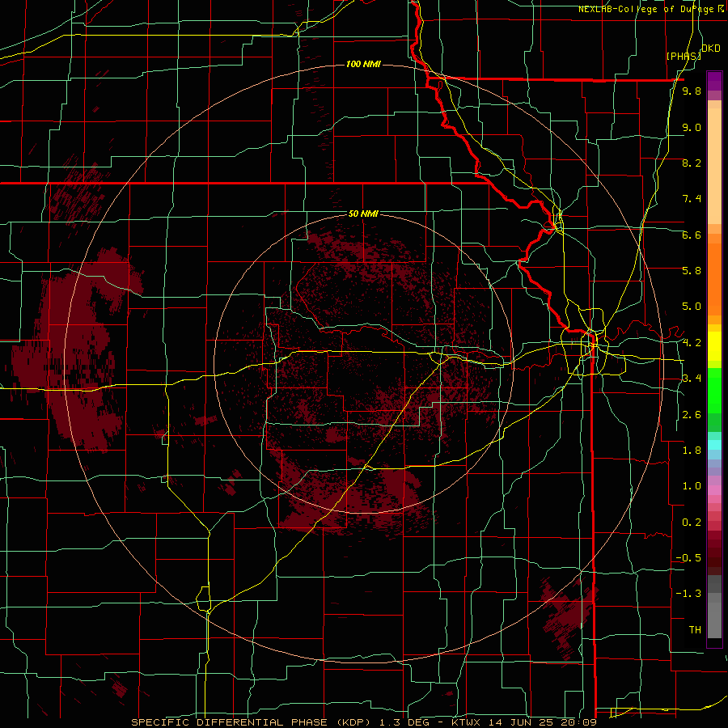Click the bright green band of the color bar
The width and height of the screenshot is (728, 728).
(714, 390)
